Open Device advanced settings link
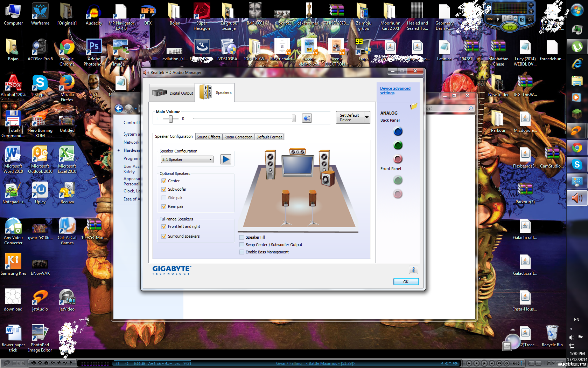 coord(395,91)
